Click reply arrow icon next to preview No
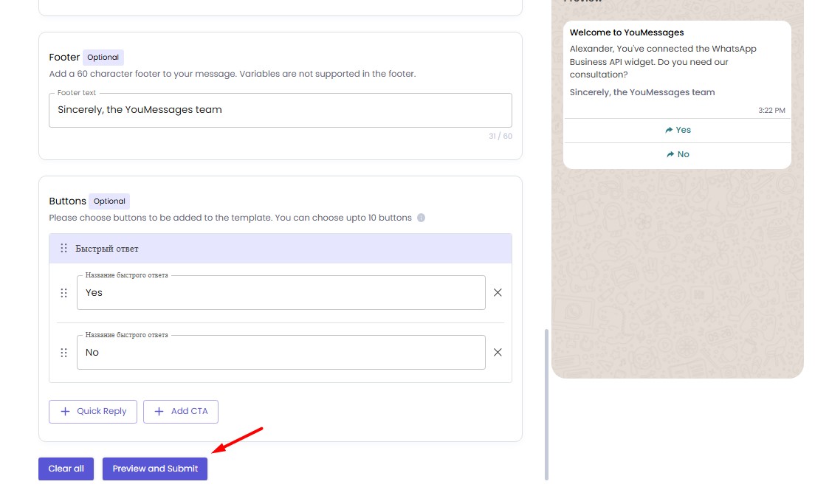Screen dimensions: 829x504 coord(670,155)
